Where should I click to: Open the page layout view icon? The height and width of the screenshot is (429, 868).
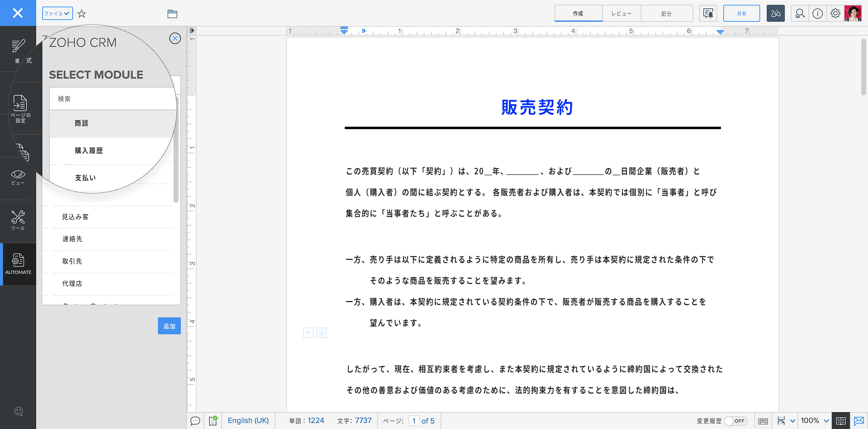tap(781, 421)
